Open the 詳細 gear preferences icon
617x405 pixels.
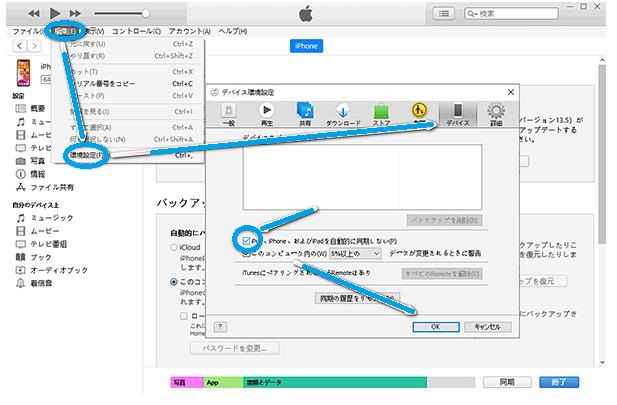(495, 114)
